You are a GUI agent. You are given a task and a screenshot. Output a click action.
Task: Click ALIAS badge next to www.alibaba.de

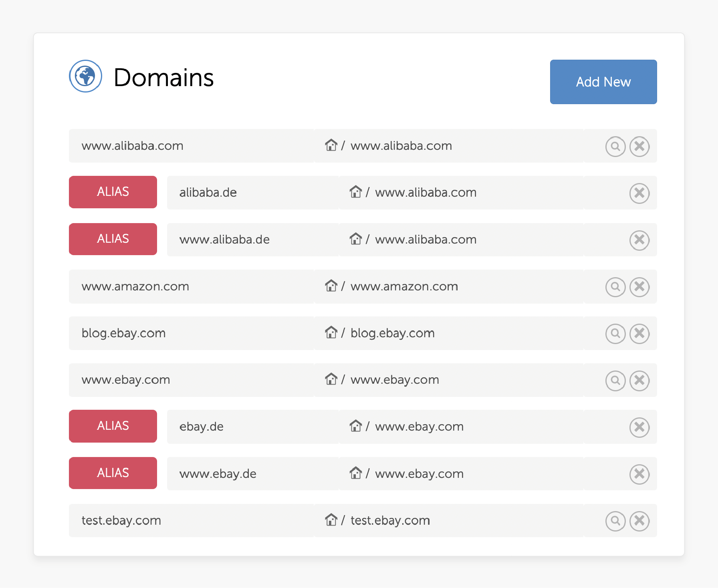tap(113, 239)
